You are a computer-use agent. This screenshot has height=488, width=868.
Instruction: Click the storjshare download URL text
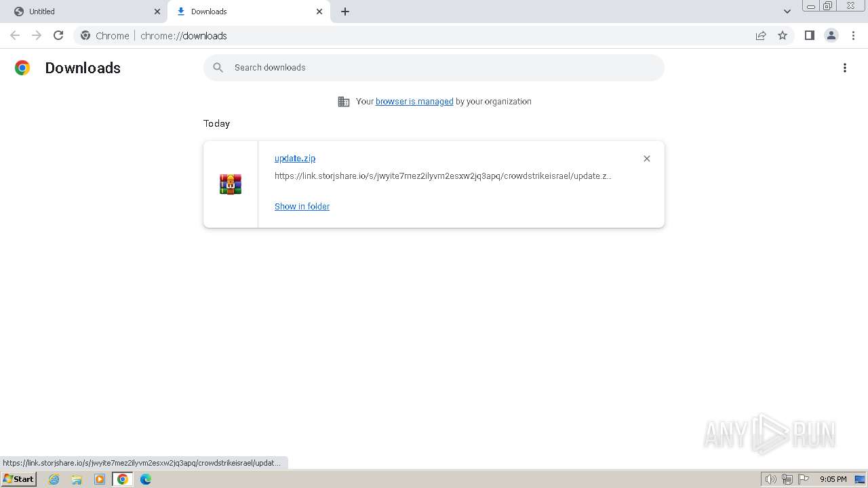coord(443,176)
